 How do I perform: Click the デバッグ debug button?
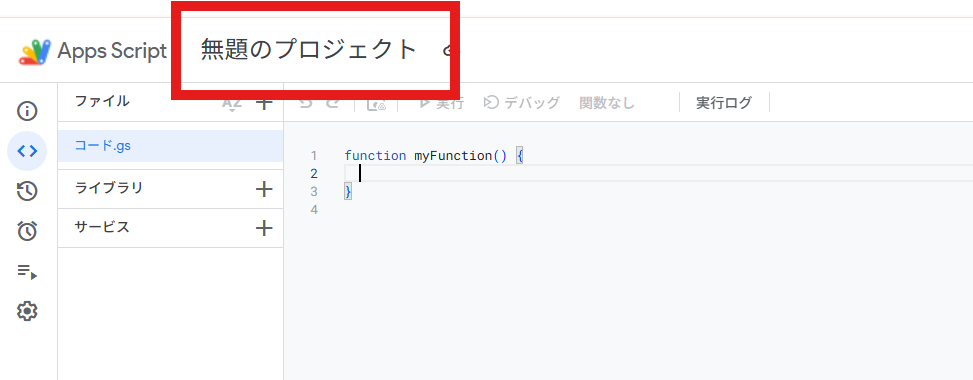(522, 103)
